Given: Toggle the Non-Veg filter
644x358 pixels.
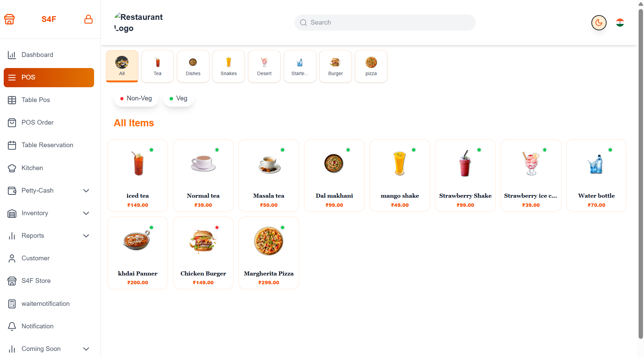Looking at the screenshot, I should click(x=136, y=98).
